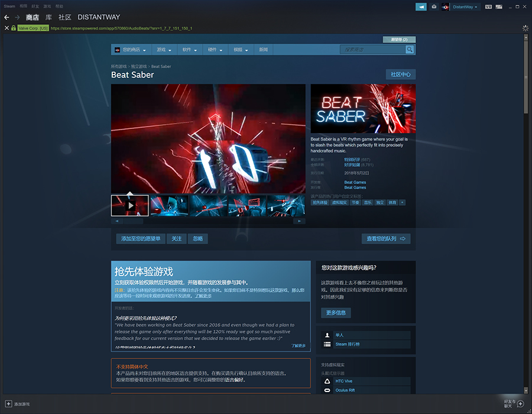Click the plus button to add tags

coord(403,202)
